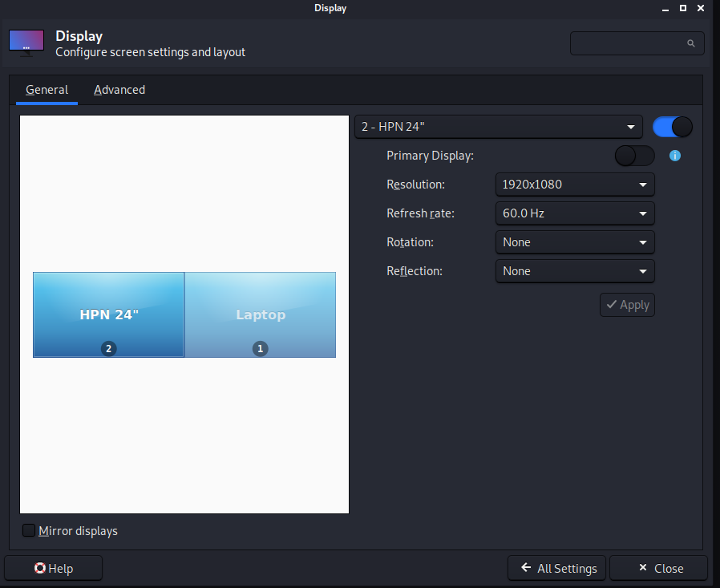
Task: Open Help with the Help button
Action: pyautogui.click(x=54, y=568)
